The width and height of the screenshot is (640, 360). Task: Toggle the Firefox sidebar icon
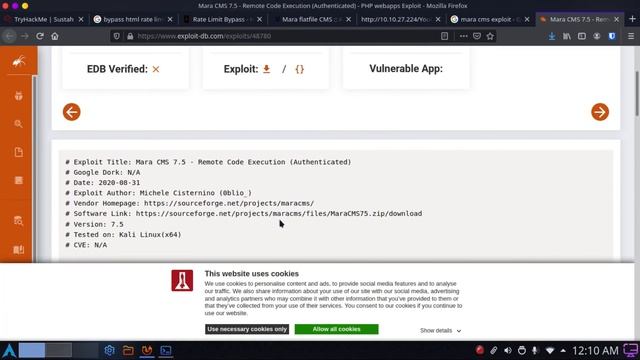(582, 36)
